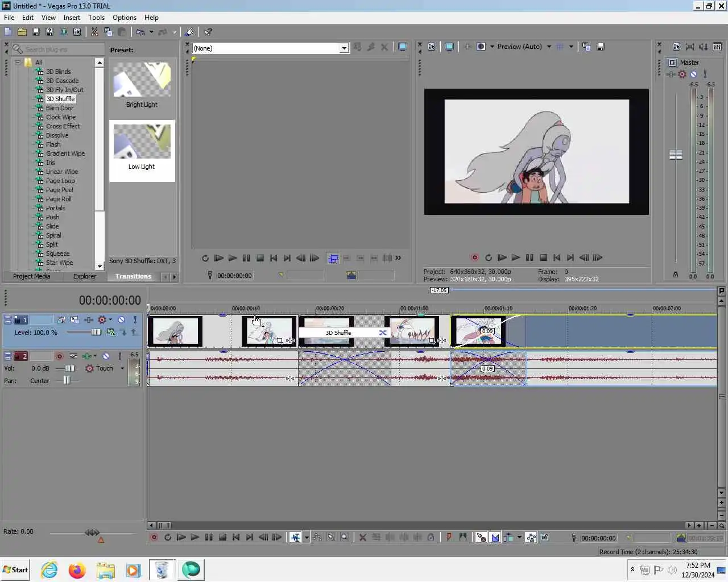Click the New project icon in main toolbar
728x582 pixels.
[8, 32]
